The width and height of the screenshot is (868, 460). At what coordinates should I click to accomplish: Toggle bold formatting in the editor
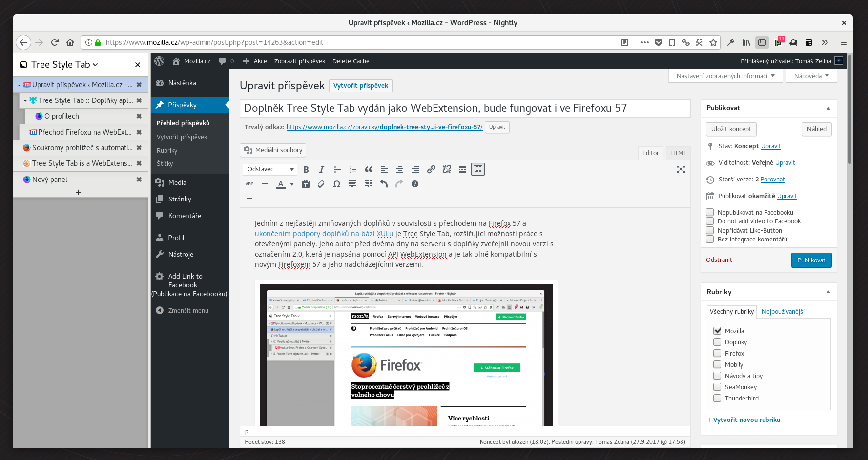(x=306, y=169)
